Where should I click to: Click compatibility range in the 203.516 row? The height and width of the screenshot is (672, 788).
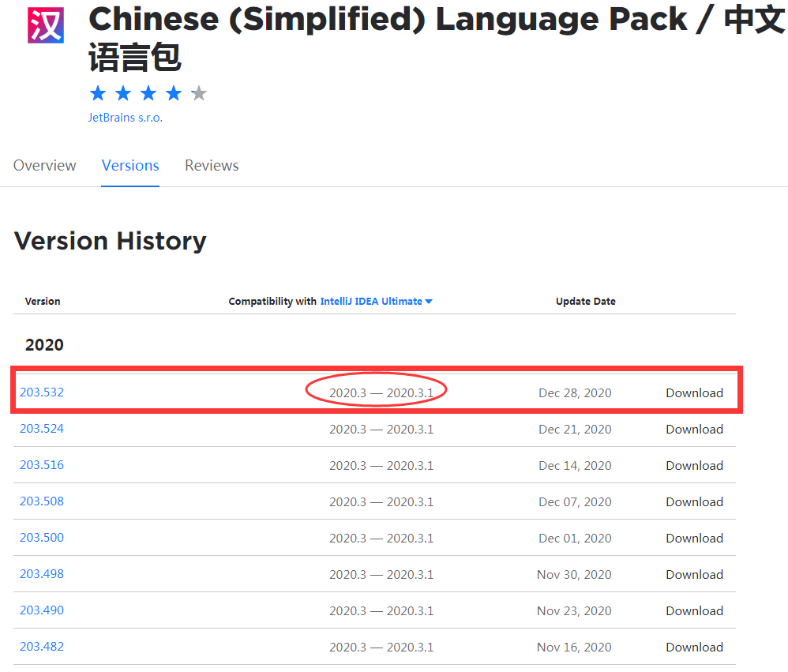[381, 465]
